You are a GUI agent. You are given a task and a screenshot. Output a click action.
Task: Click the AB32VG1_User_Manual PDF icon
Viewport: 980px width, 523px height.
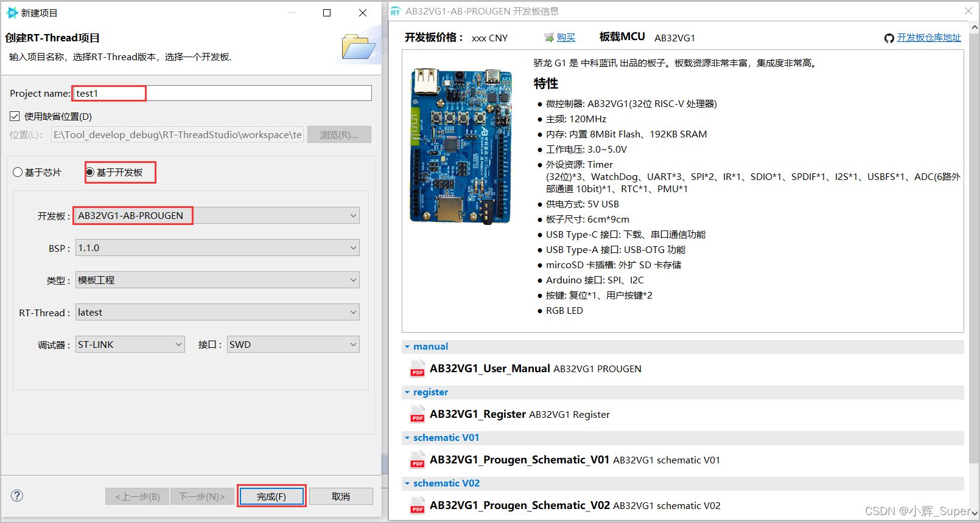tap(418, 369)
